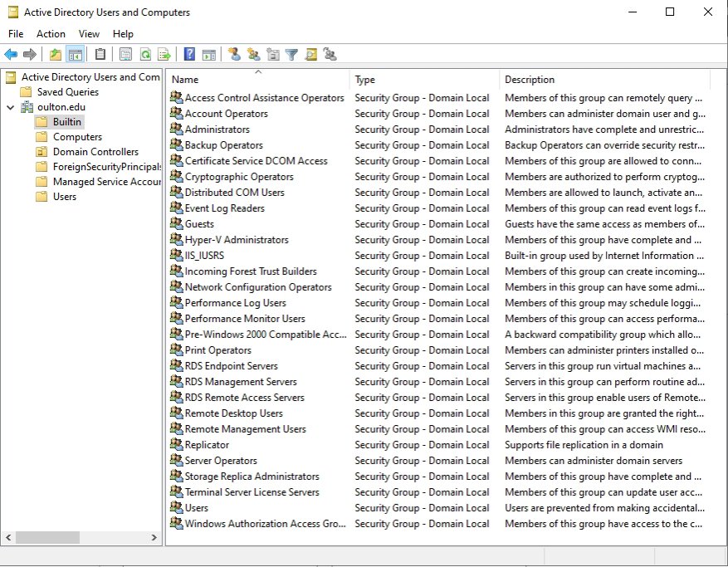Select the Administrators group row
The width and height of the screenshot is (728, 567).
(x=217, y=130)
